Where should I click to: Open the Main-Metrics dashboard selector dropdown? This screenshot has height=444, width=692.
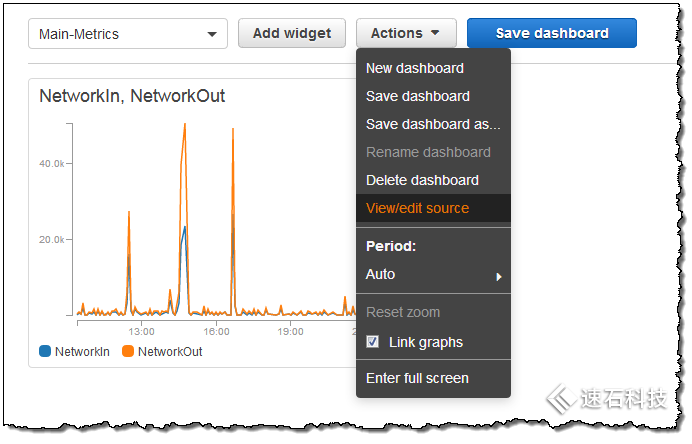pos(127,34)
